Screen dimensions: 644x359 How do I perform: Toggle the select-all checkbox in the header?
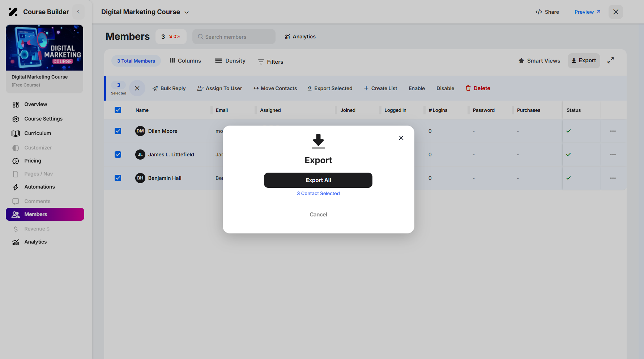click(118, 110)
